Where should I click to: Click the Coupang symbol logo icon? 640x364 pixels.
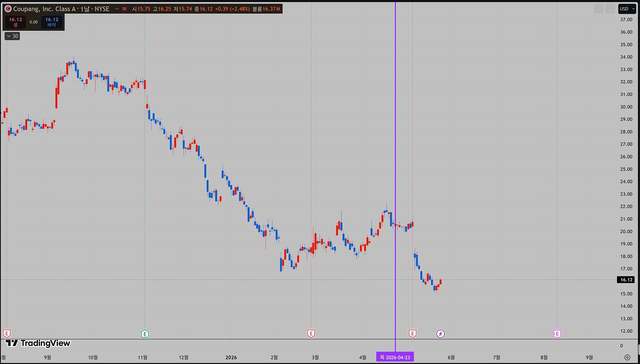[x=8, y=9]
